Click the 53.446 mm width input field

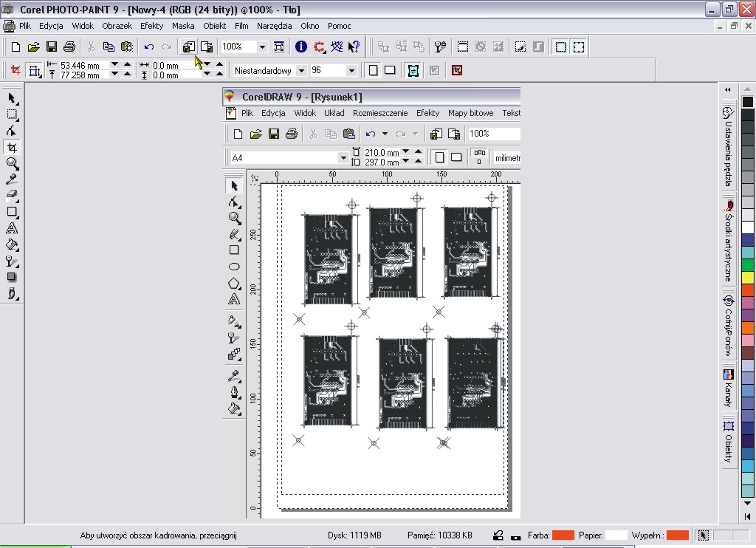click(81, 65)
